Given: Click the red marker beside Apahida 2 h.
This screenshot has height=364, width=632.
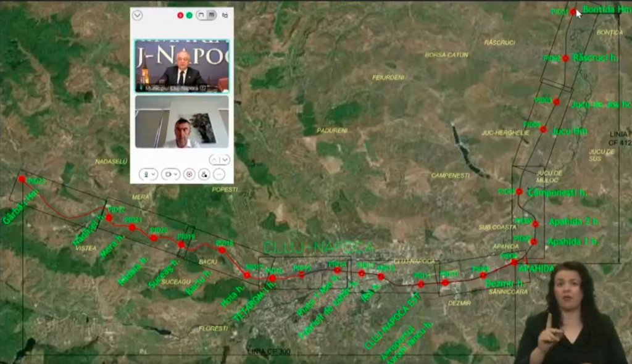Looking at the screenshot, I should pyautogui.click(x=536, y=224).
